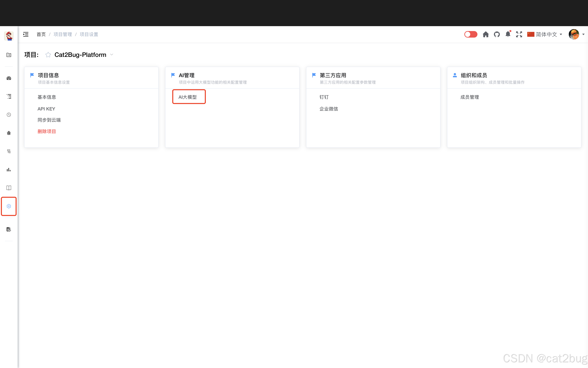Image resolution: width=588 pixels, height=368 pixels.
Task: Open 成员管理 settings
Action: [x=469, y=97]
